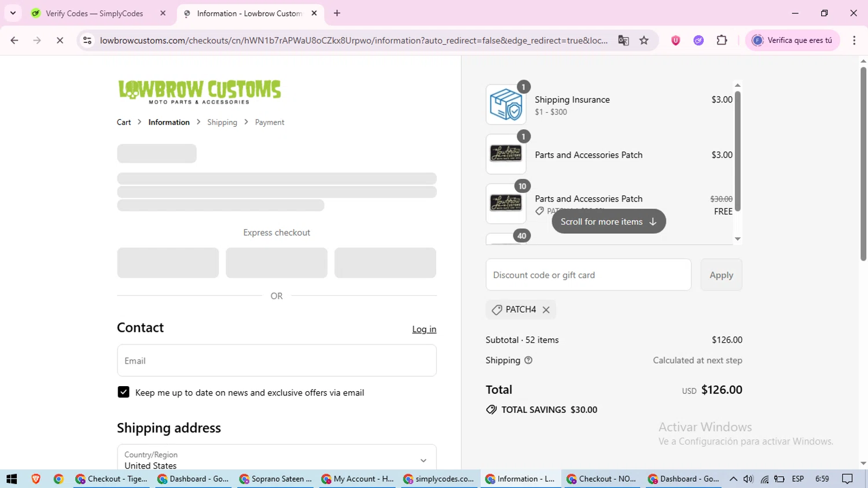Viewport: 868px width, 488px height.
Task: Go back with browser back arrow
Action: 14,41
